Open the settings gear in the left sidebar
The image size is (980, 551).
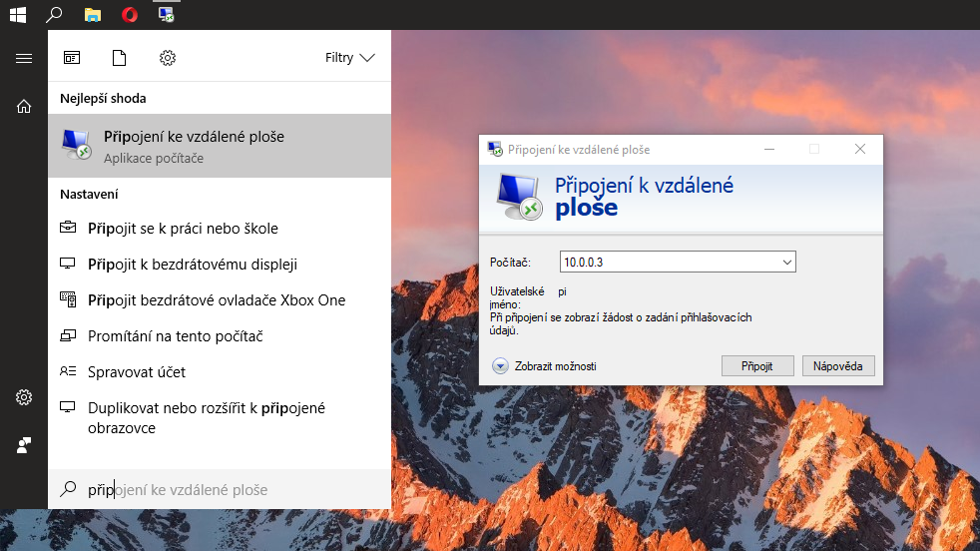[24, 397]
